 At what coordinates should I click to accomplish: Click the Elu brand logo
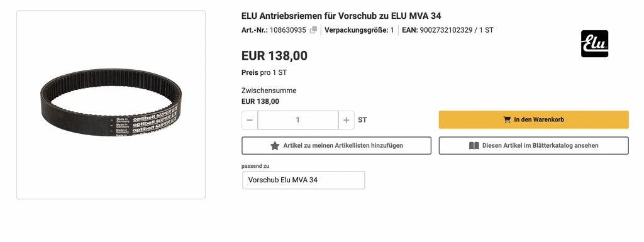click(594, 43)
